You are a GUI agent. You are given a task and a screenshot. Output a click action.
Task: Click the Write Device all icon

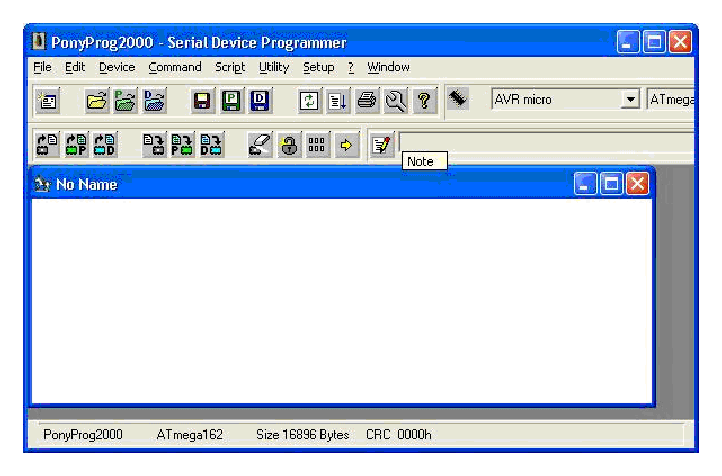tap(154, 145)
